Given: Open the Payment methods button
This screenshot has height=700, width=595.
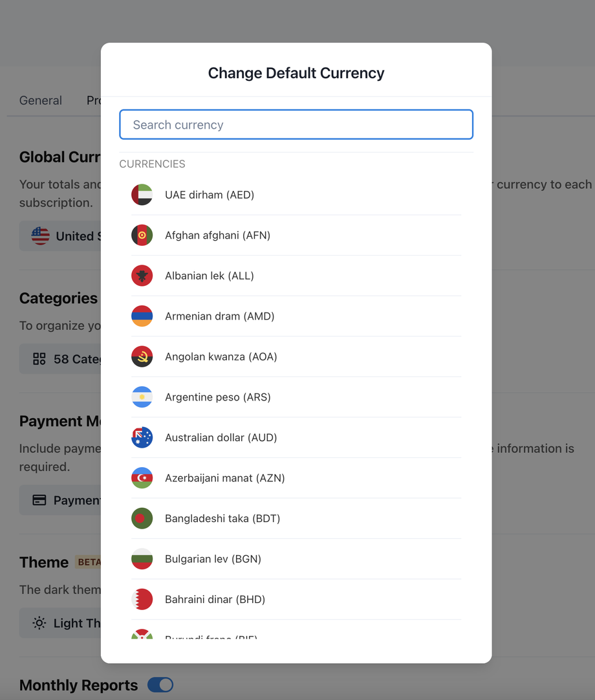Looking at the screenshot, I should coord(61,500).
